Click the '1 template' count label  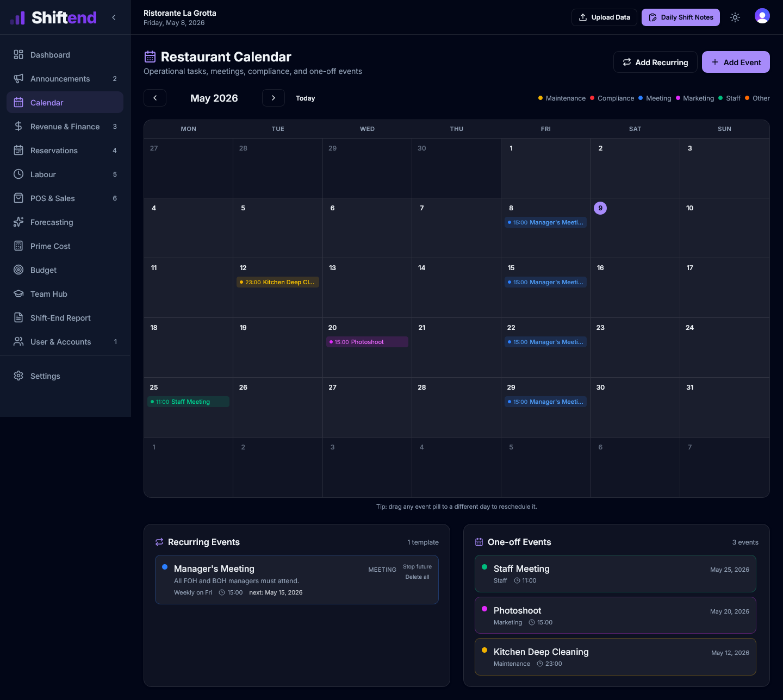pos(423,542)
